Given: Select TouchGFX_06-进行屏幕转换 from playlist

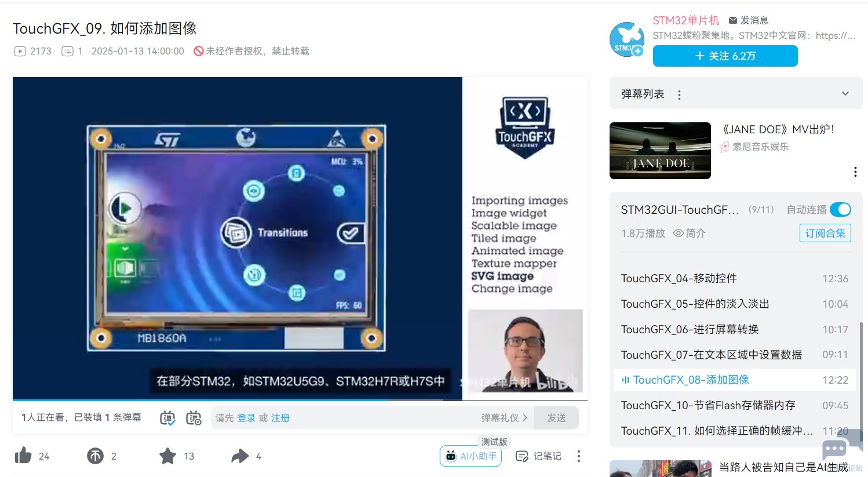Looking at the screenshot, I should pyautogui.click(x=690, y=329).
